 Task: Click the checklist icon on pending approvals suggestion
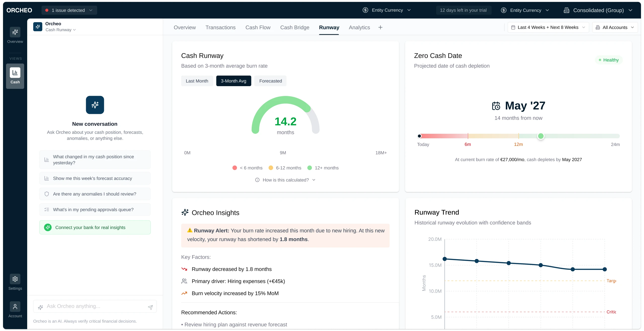click(47, 210)
